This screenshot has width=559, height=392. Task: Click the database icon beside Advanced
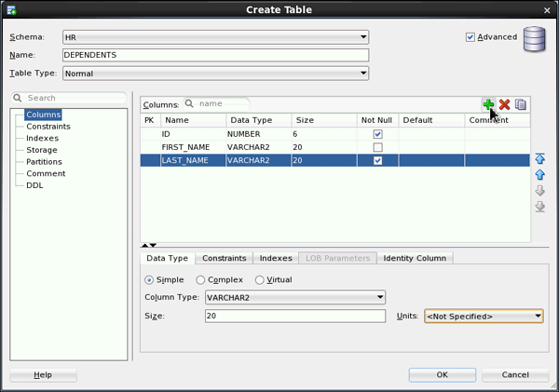coord(534,41)
